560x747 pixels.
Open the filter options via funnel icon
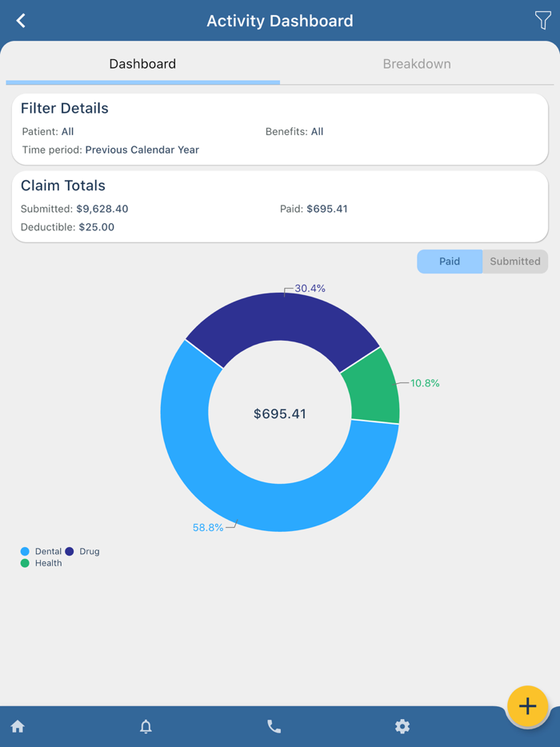543,20
